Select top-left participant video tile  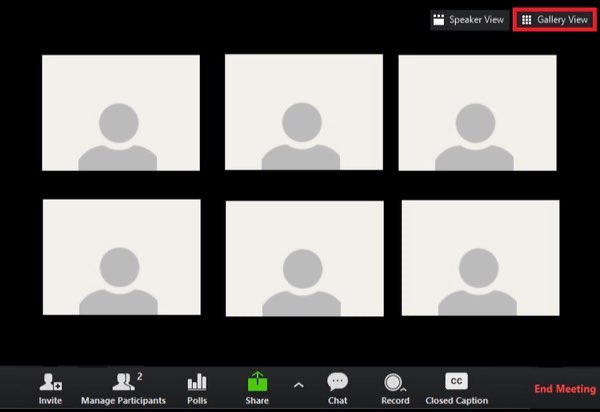[x=121, y=113]
